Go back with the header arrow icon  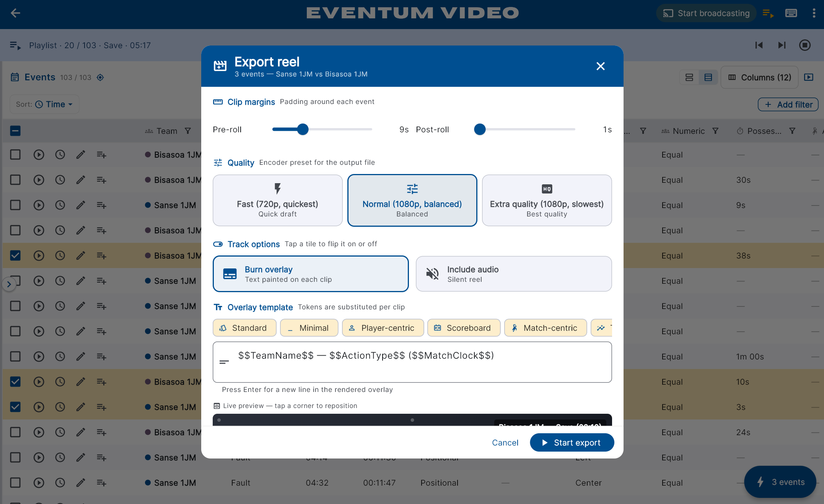pos(15,13)
